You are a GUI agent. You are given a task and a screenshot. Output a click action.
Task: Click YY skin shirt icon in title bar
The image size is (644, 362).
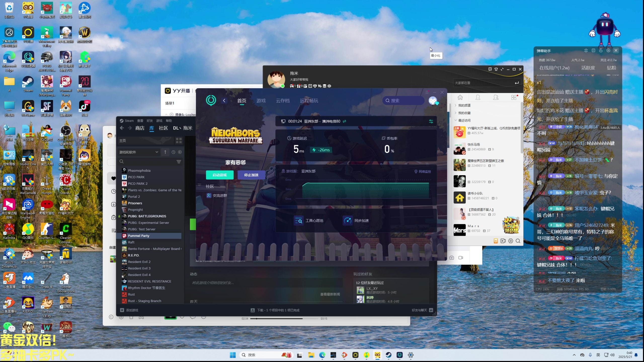click(x=496, y=69)
